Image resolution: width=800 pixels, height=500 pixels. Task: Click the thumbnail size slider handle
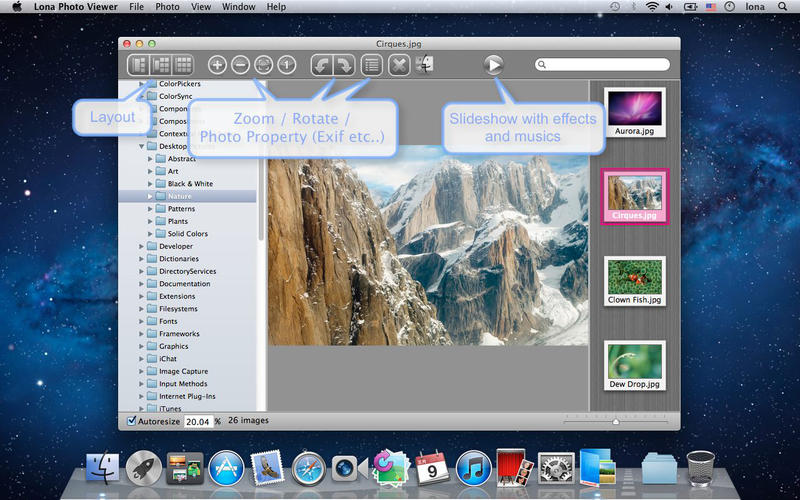click(x=616, y=421)
